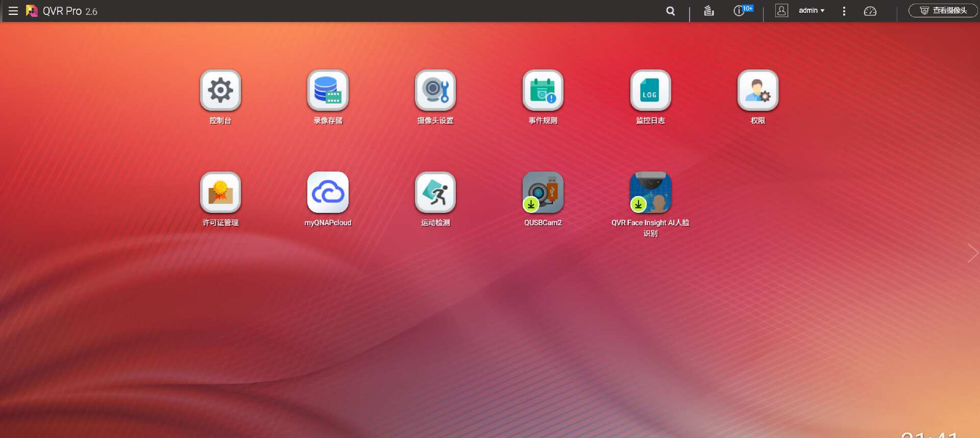Click the 录像存储 label text
Viewport: 980px width, 438px height.
pos(328,121)
